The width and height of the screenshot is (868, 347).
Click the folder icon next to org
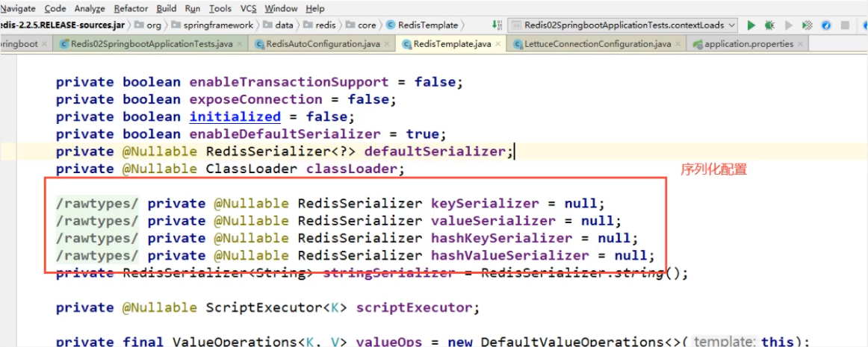pyautogui.click(x=139, y=25)
